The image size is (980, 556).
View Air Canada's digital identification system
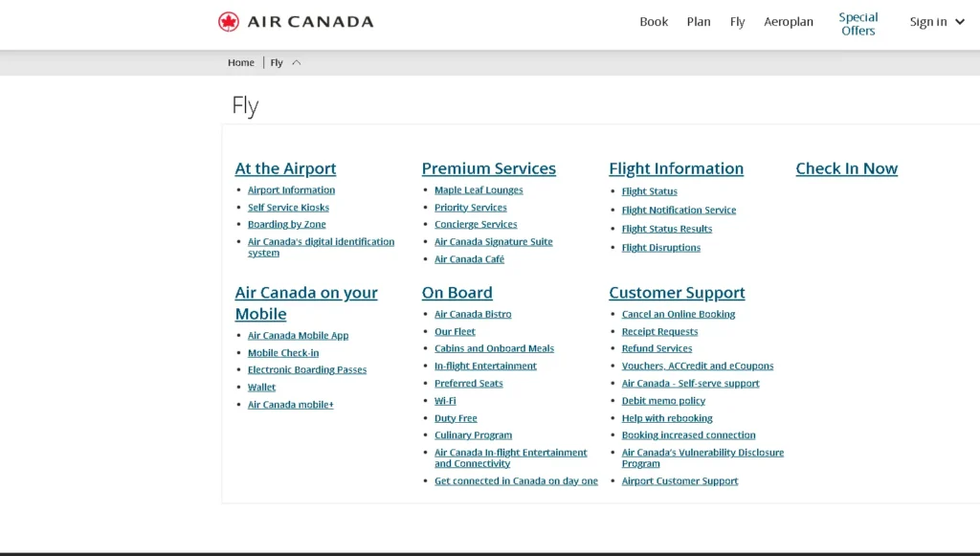tap(321, 241)
